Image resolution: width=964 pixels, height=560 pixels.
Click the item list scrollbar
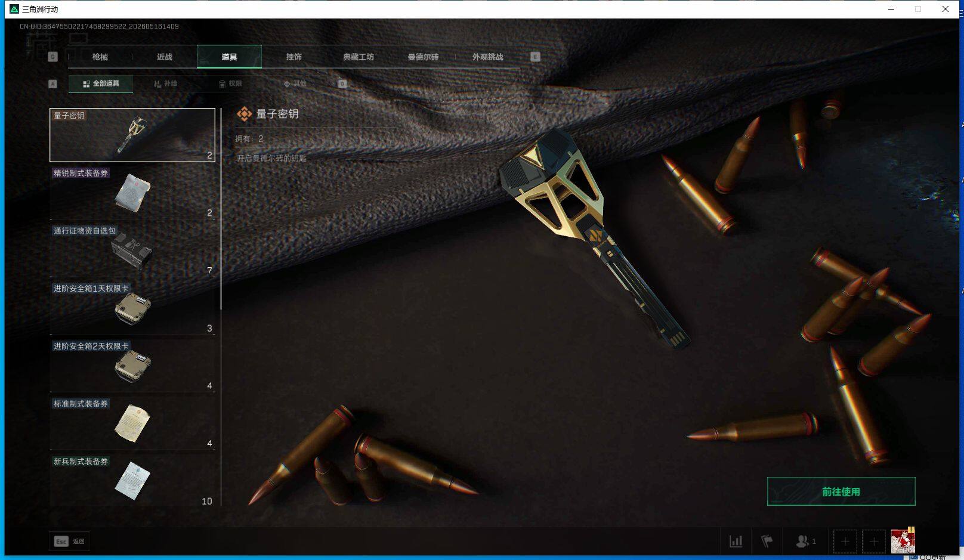pyautogui.click(x=221, y=209)
